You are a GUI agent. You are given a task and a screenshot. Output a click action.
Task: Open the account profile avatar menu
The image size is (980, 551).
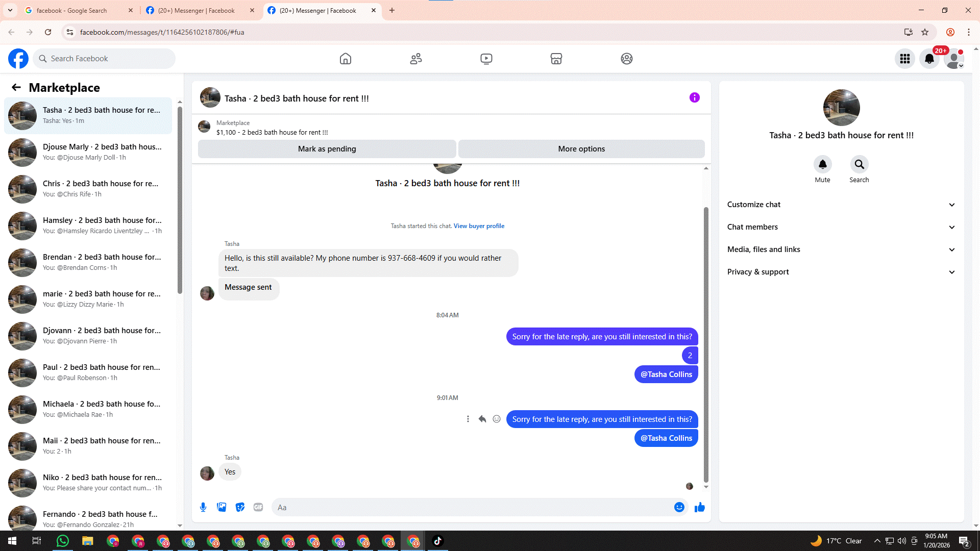[x=954, y=59]
